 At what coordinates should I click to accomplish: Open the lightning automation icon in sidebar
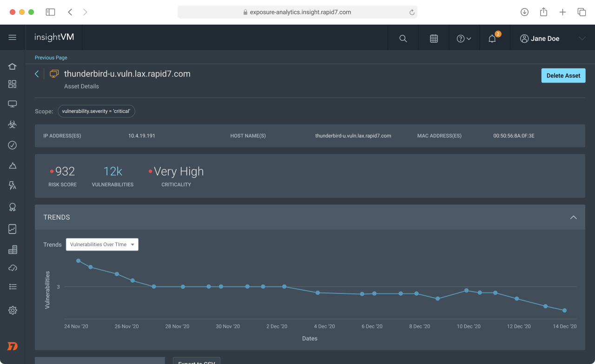click(13, 186)
